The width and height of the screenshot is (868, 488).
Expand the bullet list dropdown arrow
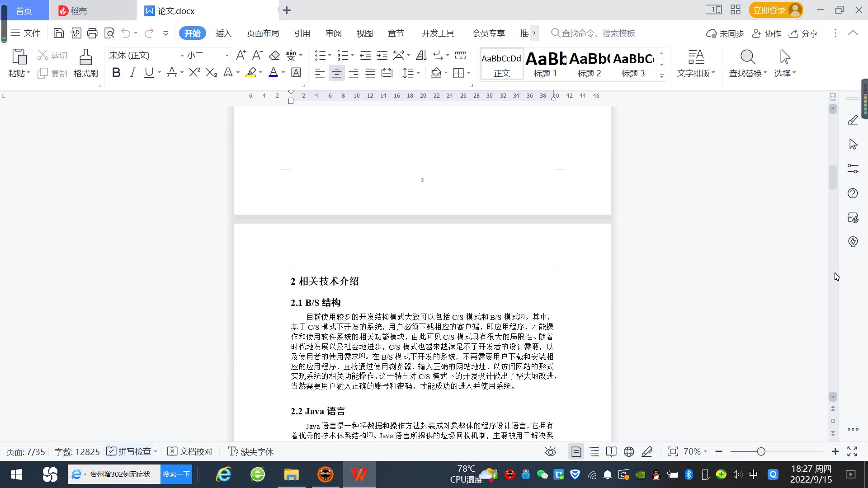330,56
